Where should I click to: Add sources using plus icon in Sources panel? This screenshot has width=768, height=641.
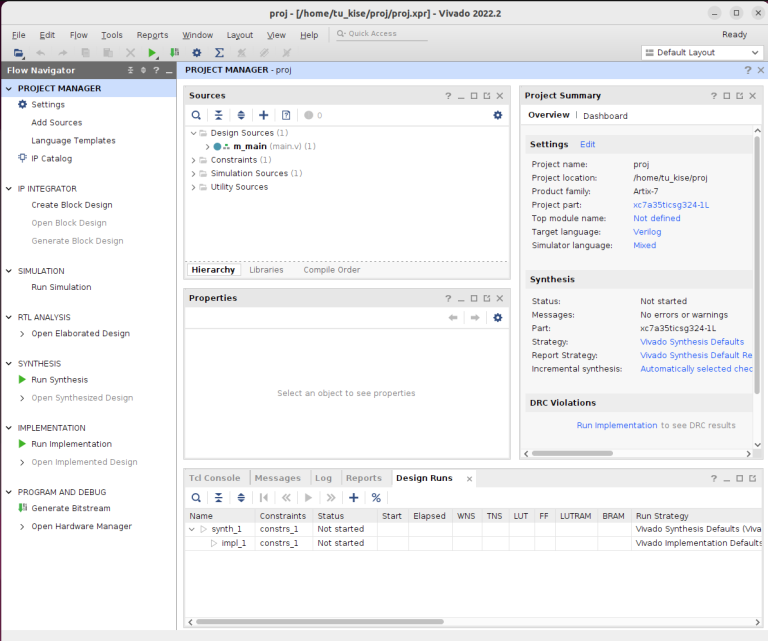click(263, 115)
